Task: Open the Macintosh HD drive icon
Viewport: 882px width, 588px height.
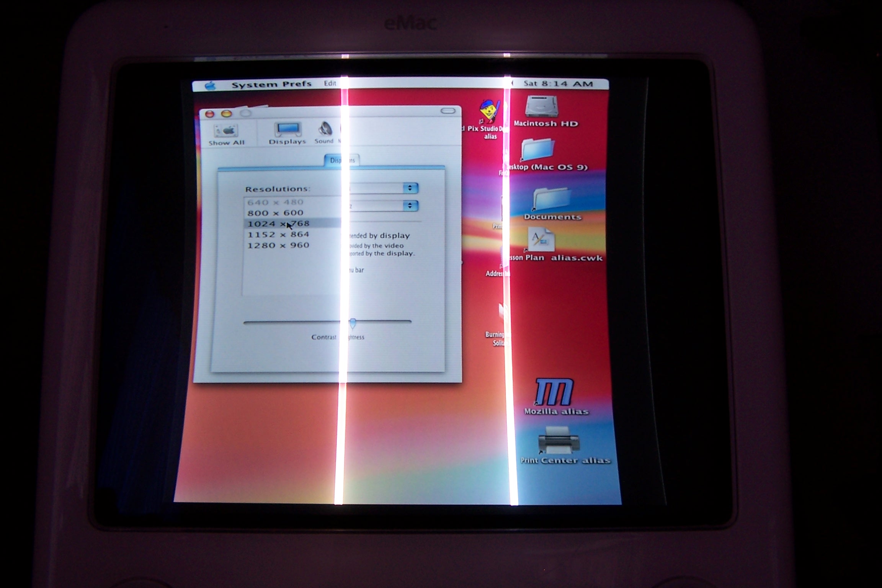Action: coord(541,107)
